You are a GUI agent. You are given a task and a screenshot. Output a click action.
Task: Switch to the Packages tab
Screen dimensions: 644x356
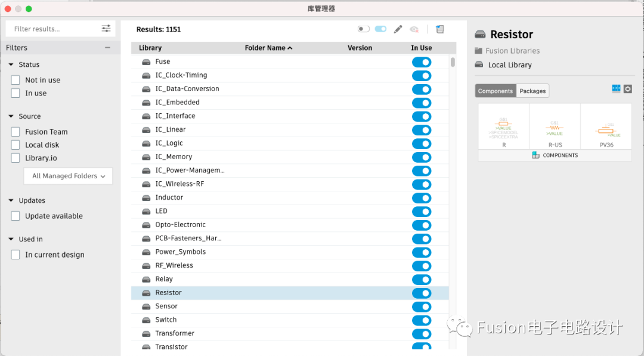pos(532,91)
